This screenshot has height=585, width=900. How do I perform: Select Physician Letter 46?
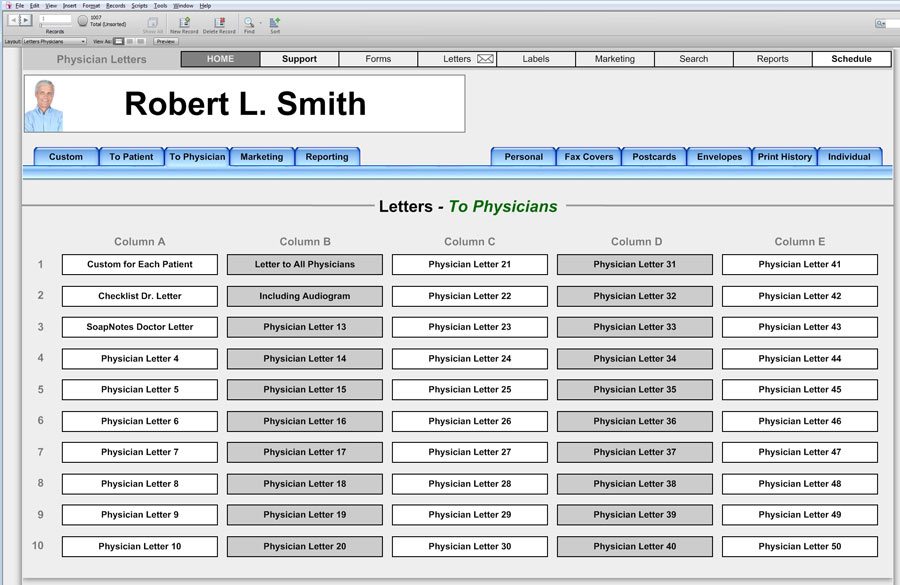pyautogui.click(x=800, y=421)
